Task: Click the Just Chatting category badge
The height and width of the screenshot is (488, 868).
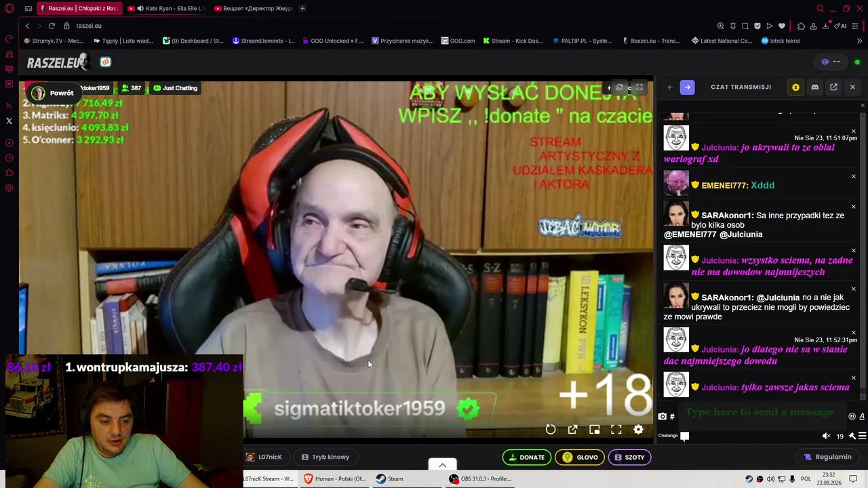Action: click(x=175, y=88)
